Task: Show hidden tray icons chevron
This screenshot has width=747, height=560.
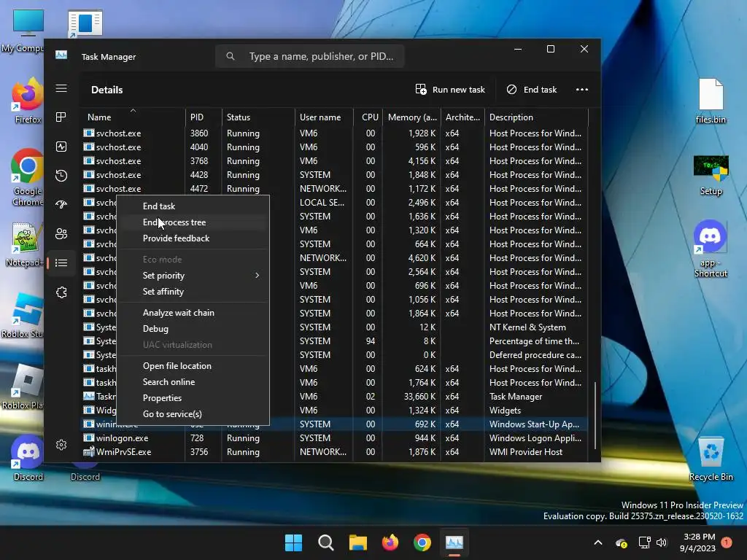Action: click(x=598, y=542)
